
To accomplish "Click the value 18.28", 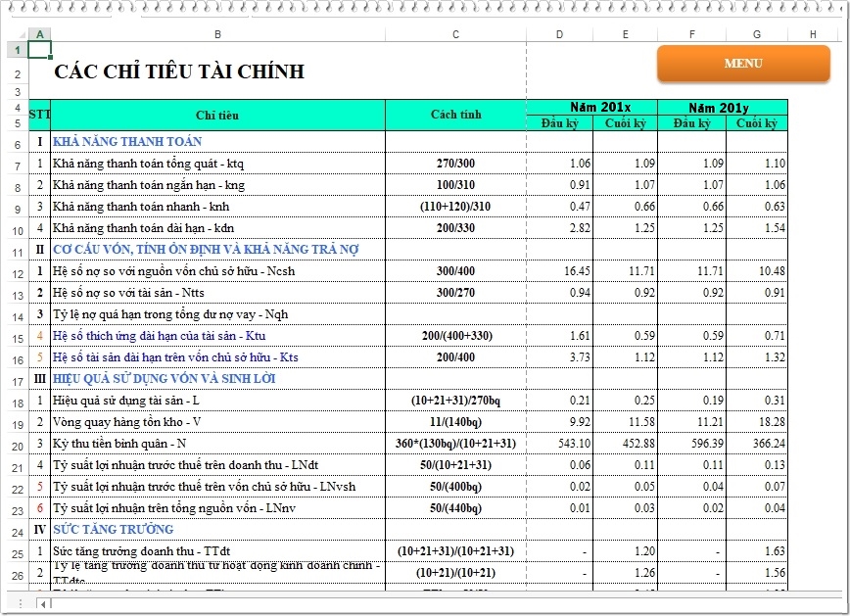I will tap(772, 422).
